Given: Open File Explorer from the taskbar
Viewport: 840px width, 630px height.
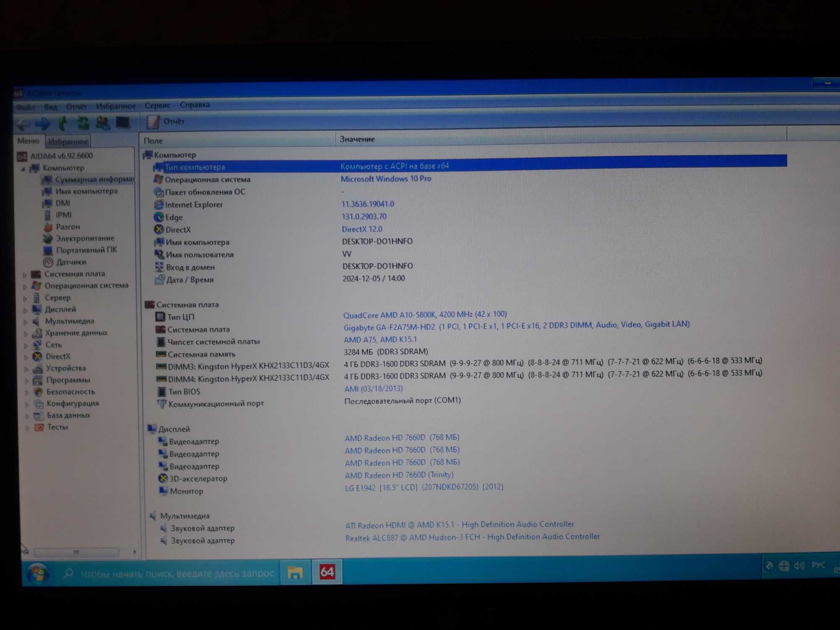Looking at the screenshot, I should click(295, 572).
